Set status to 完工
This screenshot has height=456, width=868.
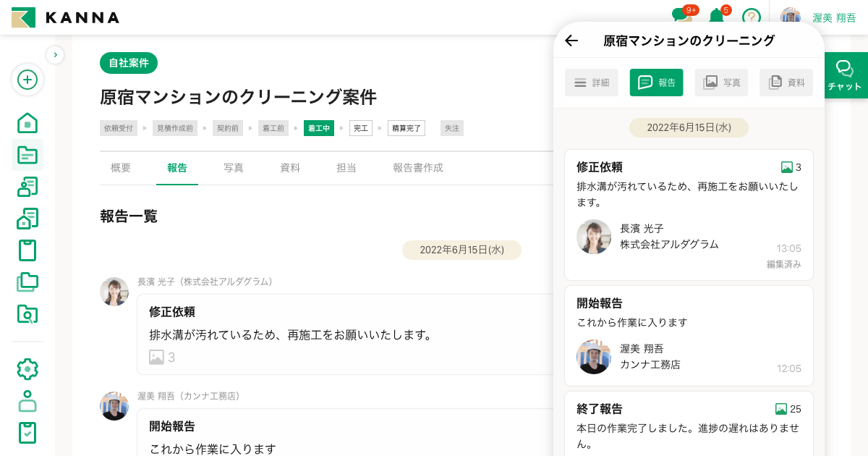click(361, 128)
